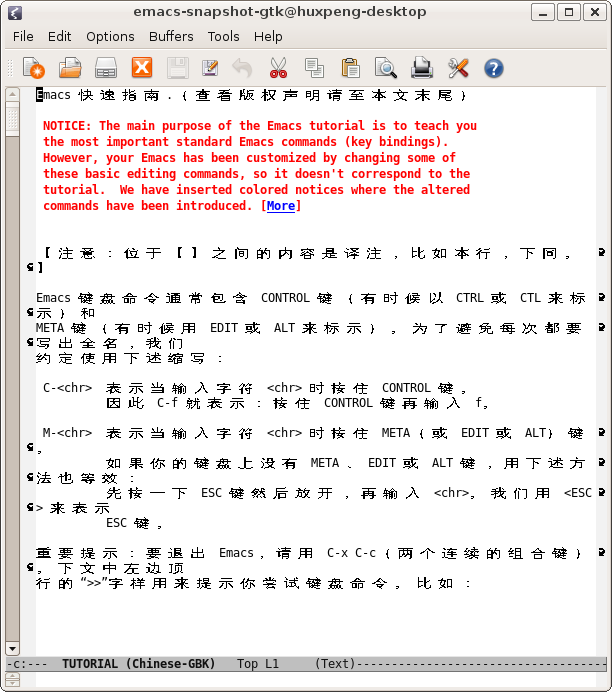Click the -c:--- coding indicator in the mode line
Screen dimensions: 612x692
click(x=27, y=664)
